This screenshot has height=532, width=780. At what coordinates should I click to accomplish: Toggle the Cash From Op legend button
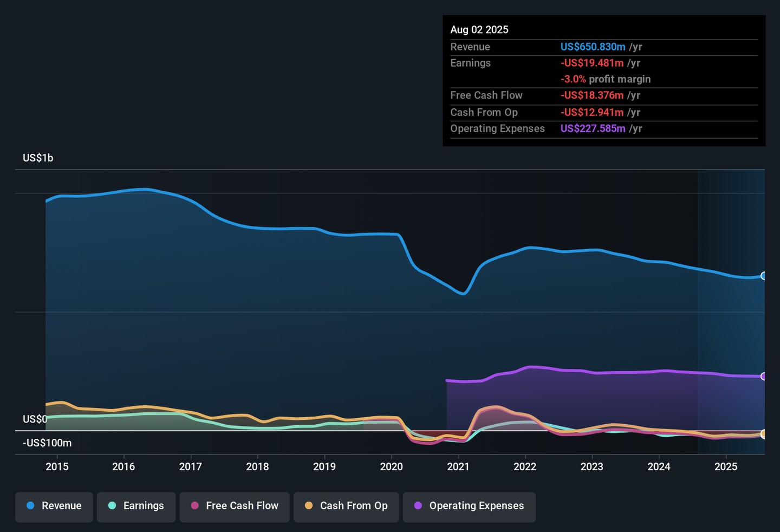tap(346, 506)
